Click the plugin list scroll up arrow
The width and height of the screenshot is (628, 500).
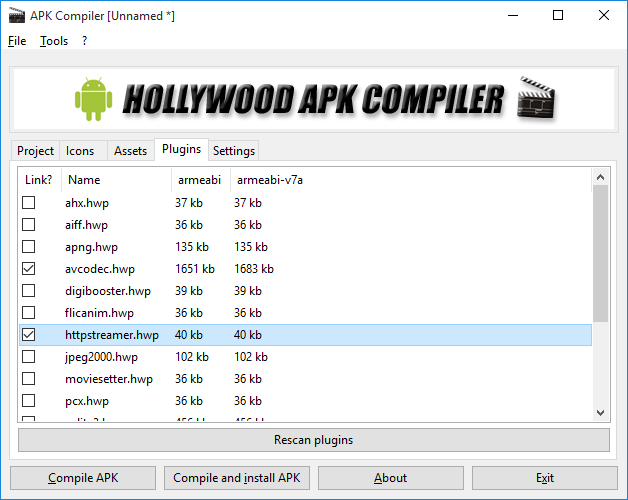point(600,177)
